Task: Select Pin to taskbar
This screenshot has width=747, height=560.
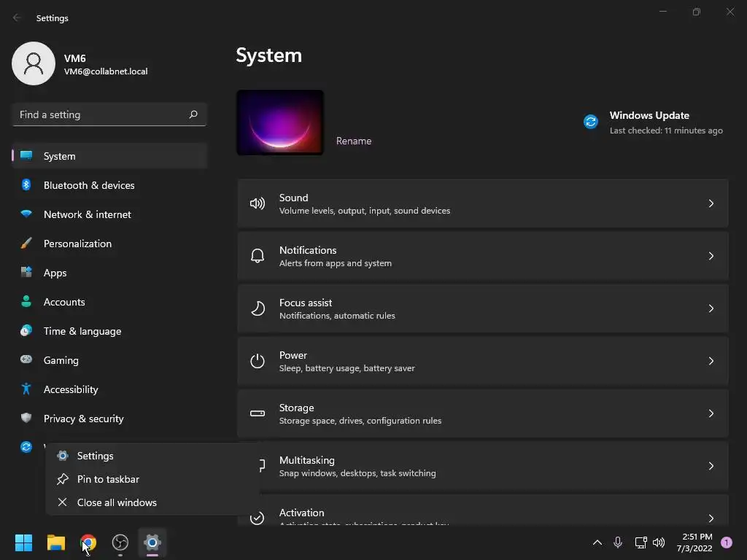Action: click(152, 479)
